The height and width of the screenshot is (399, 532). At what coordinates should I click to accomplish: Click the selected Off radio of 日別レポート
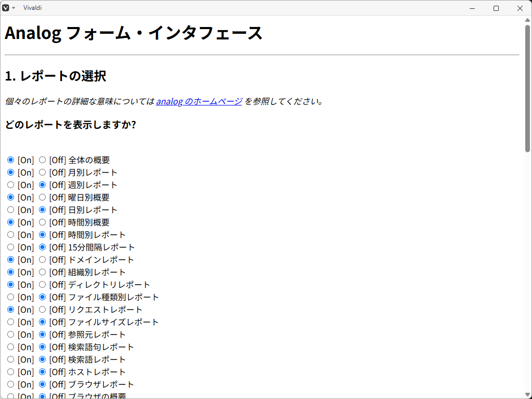tap(42, 210)
